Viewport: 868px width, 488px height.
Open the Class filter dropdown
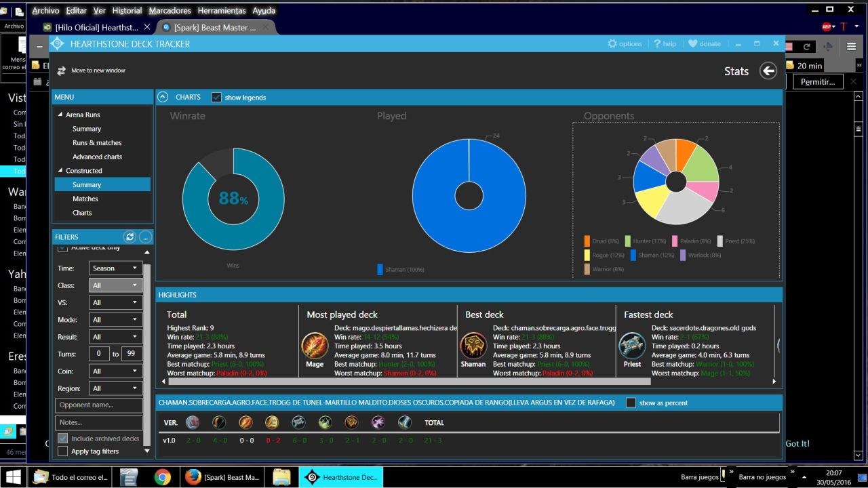click(115, 285)
